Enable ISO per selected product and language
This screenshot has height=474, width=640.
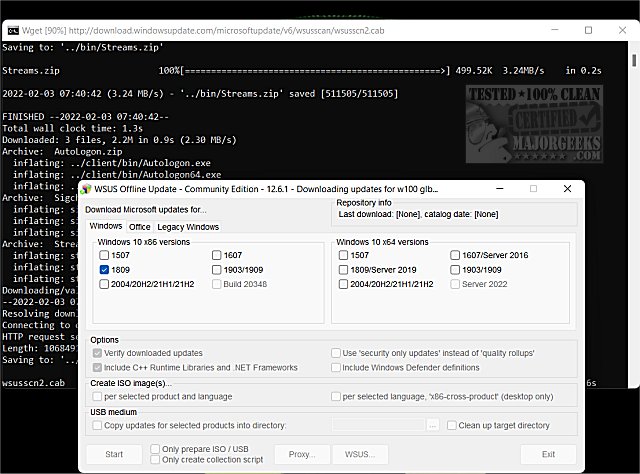click(x=97, y=396)
